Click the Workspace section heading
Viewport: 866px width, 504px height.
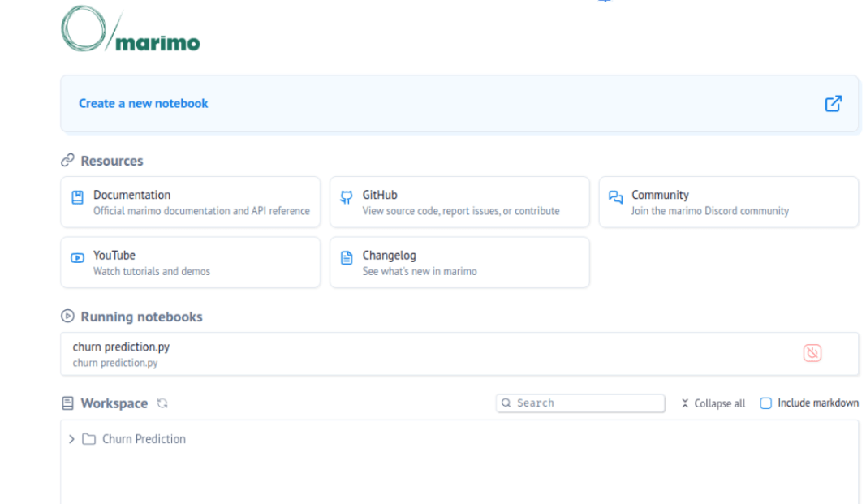click(114, 403)
